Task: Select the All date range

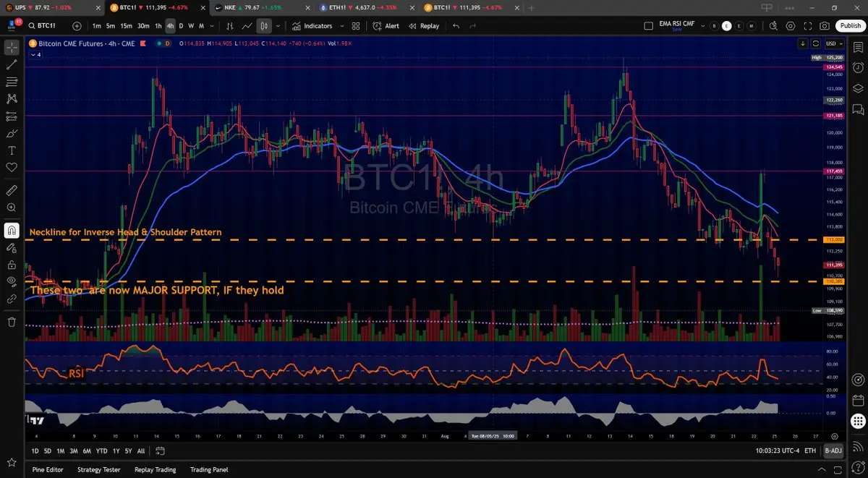Action: [x=140, y=451]
